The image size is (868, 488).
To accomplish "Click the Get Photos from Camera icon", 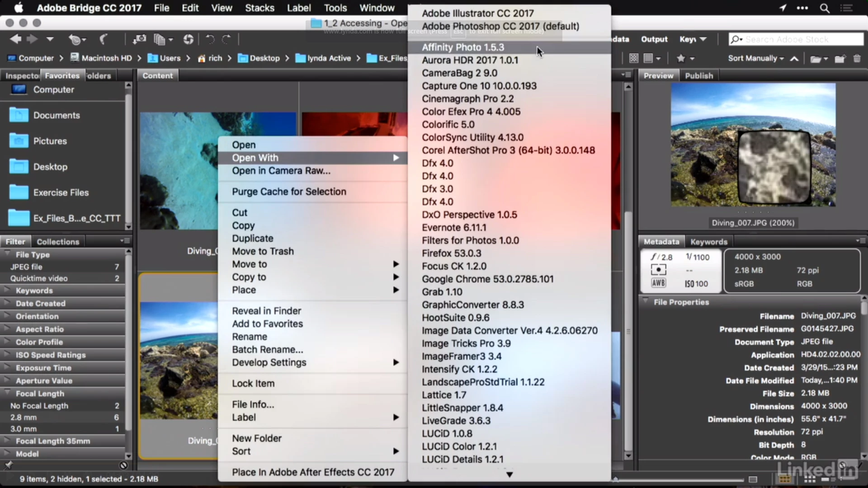I will pyautogui.click(x=139, y=39).
